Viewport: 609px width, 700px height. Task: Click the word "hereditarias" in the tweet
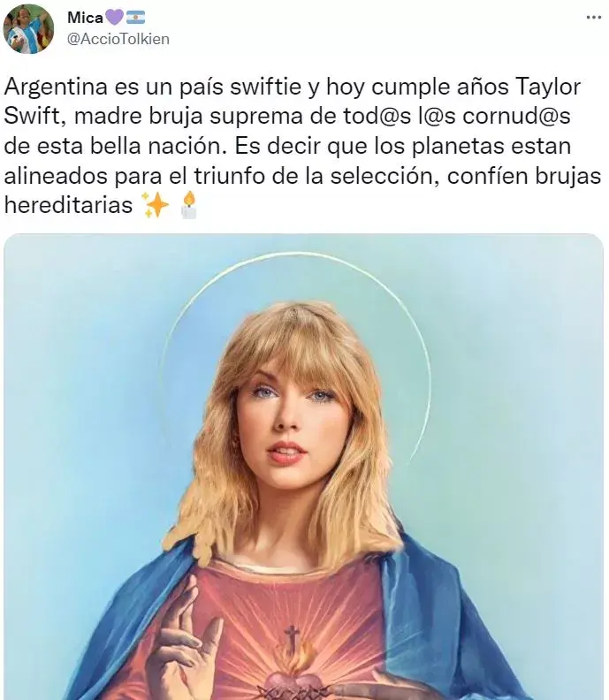pyautogui.click(x=68, y=205)
